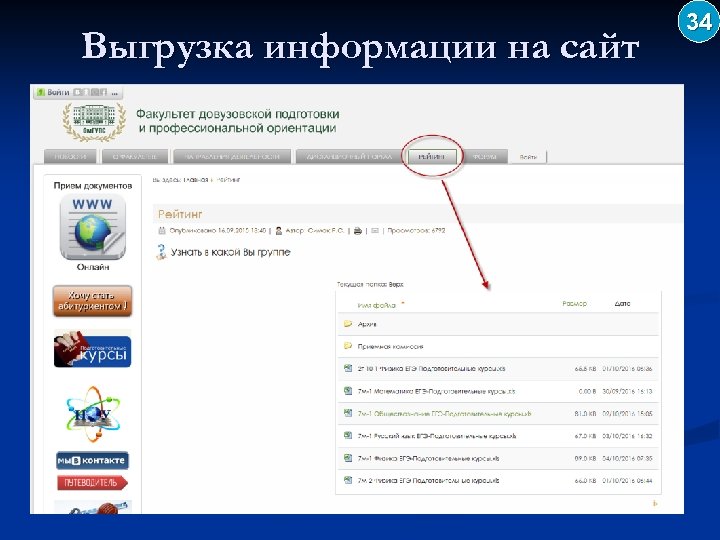Open the 7м-1 Физика ЕГЭ file
720x540 pixels.
[x=428, y=458]
